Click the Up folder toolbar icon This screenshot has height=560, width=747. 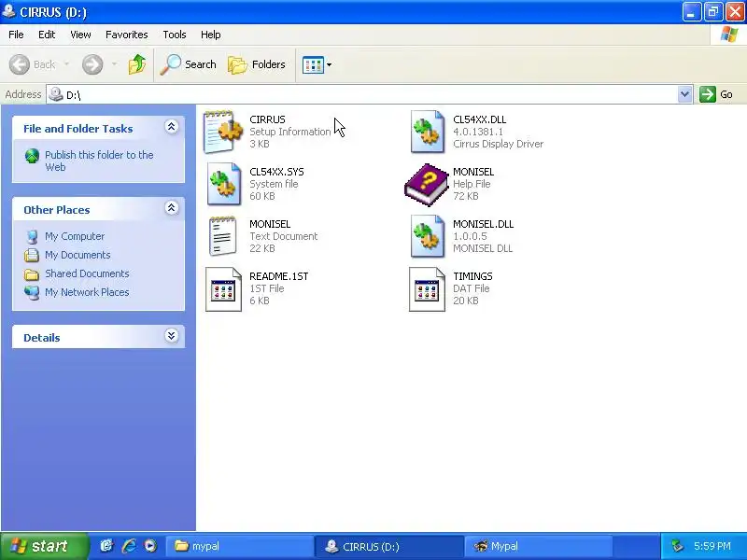tap(137, 64)
